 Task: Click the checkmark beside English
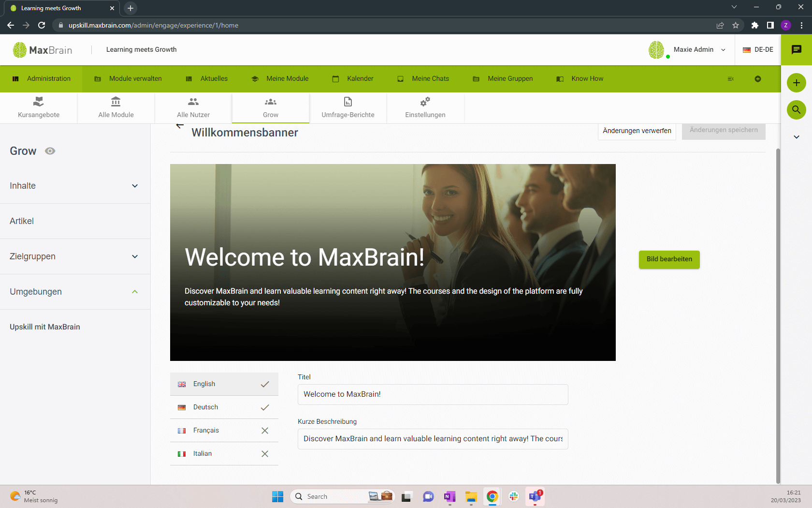(265, 384)
